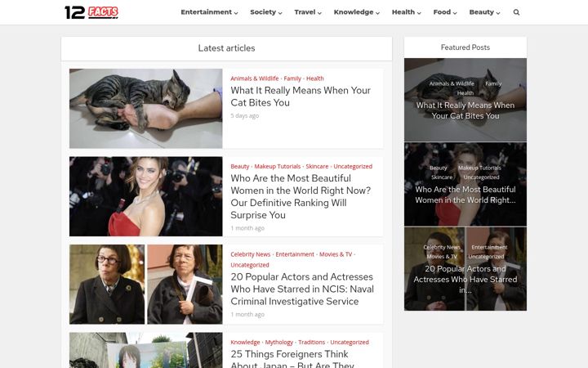Click the Makeup Tutorials tag in Latest articles

pos(278,166)
